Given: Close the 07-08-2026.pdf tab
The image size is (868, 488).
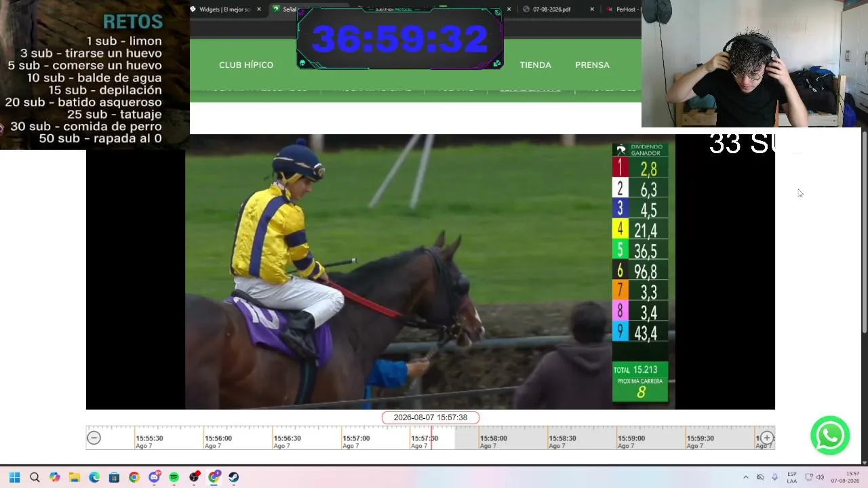Looking at the screenshot, I should point(592,9).
